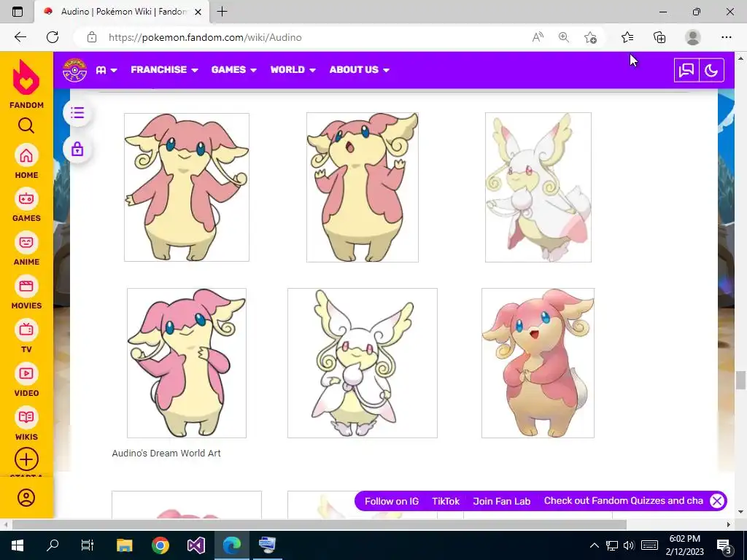Image resolution: width=747 pixels, height=560 pixels.
Task: Click the browser refresh button
Action: pos(53,37)
